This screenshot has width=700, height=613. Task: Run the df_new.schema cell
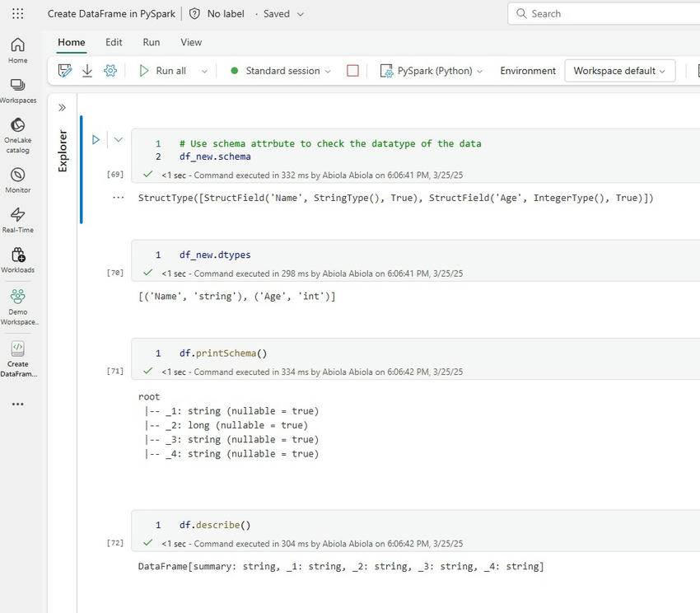click(96, 140)
